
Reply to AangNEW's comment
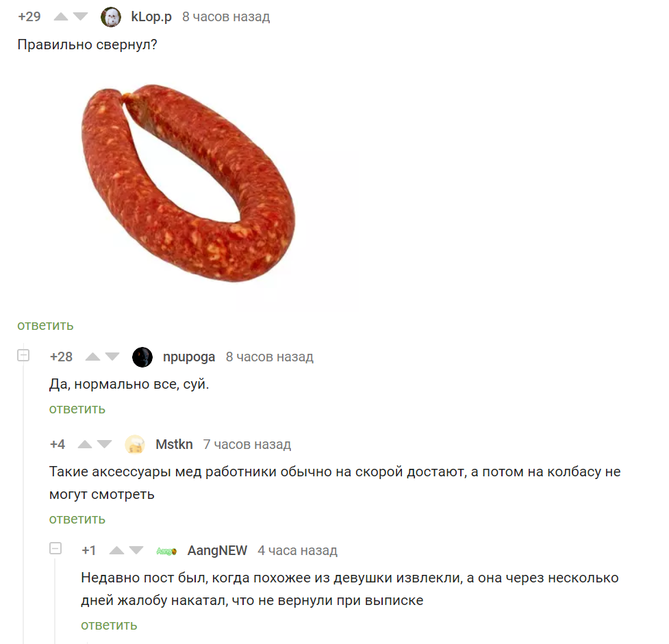point(110,626)
